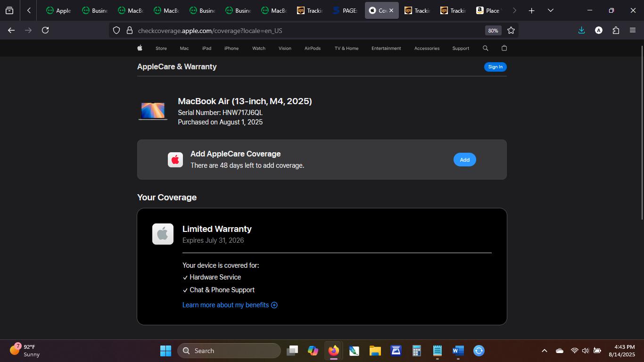The width and height of the screenshot is (644, 362).
Task: Open iPhone in Apple navigation
Action: tap(231, 48)
